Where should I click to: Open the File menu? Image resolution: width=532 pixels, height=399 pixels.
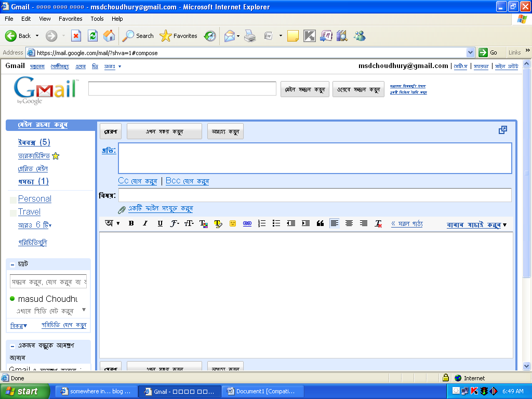coord(9,19)
